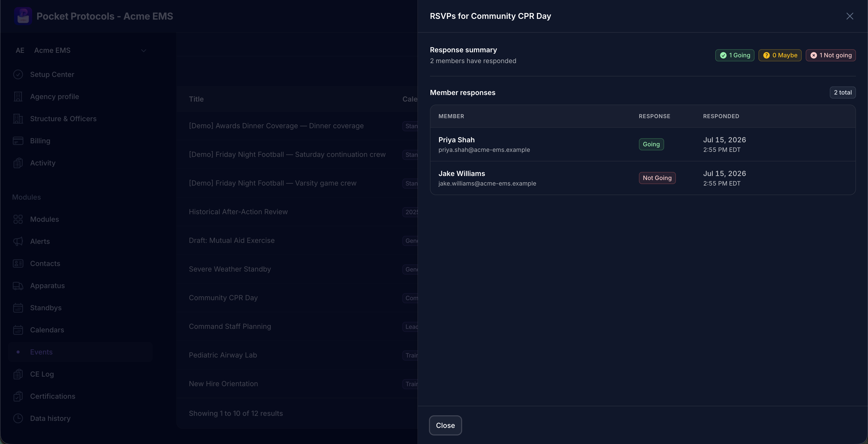Open New Hire Orientation event

[x=223, y=384]
